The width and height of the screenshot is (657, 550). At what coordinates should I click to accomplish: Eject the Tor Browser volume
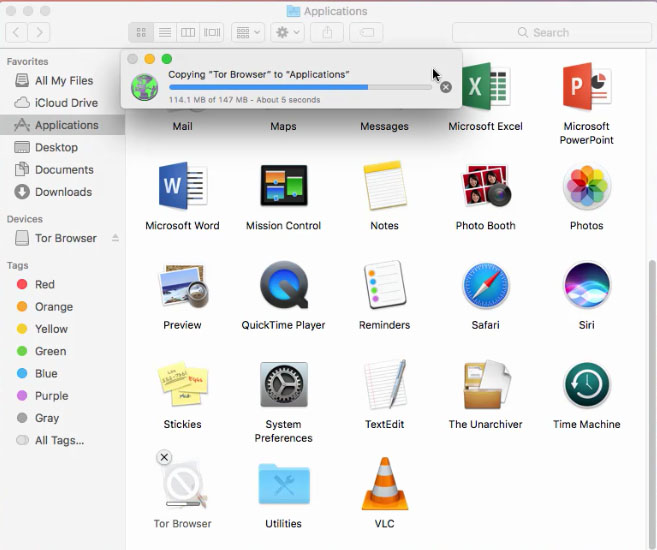click(x=115, y=238)
